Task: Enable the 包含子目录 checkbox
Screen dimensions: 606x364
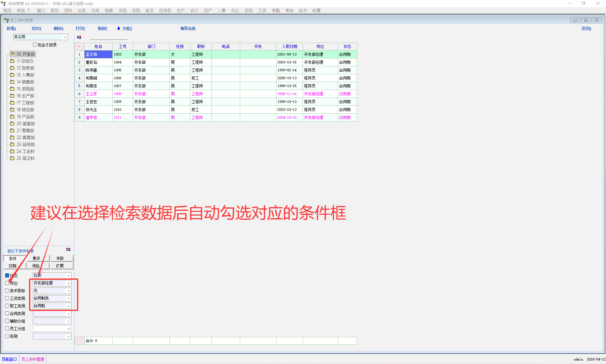Action: [x=35, y=45]
